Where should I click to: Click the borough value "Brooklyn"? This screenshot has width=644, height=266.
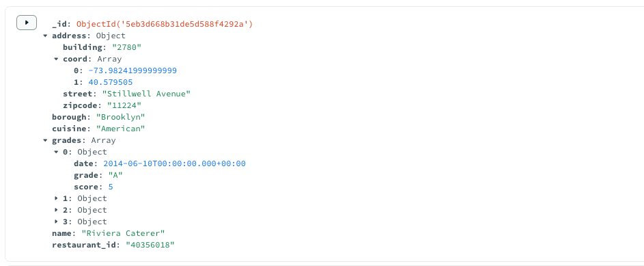[121, 117]
